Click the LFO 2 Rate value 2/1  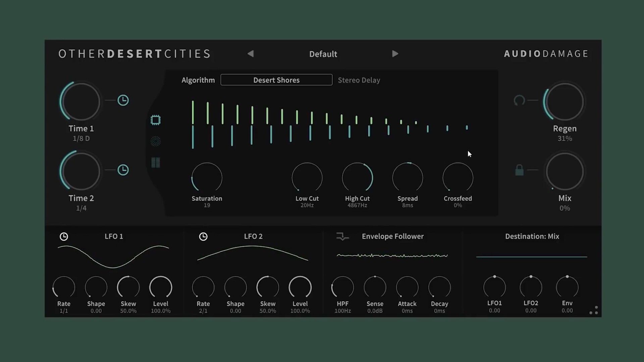(203, 311)
